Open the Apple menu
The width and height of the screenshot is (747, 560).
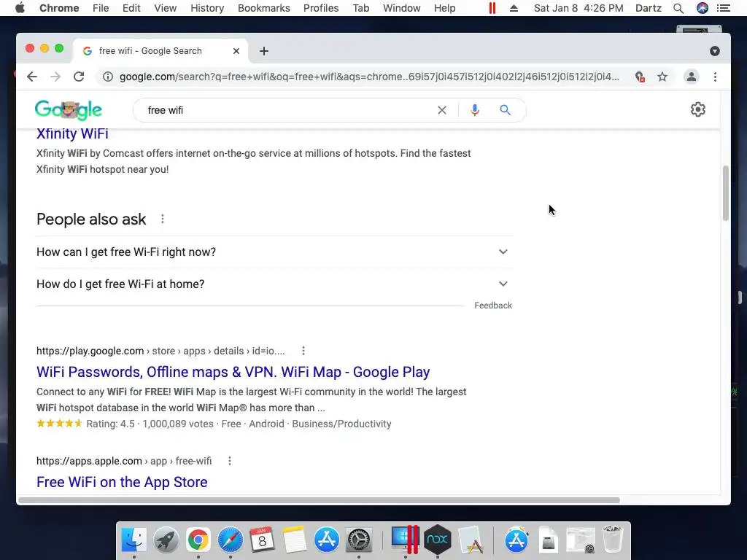point(20,8)
